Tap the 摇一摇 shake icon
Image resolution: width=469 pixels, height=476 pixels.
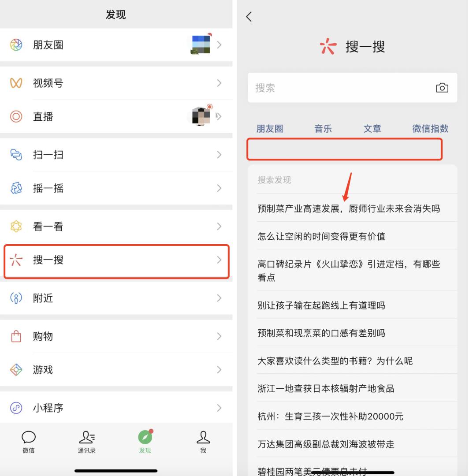pyautogui.click(x=16, y=188)
